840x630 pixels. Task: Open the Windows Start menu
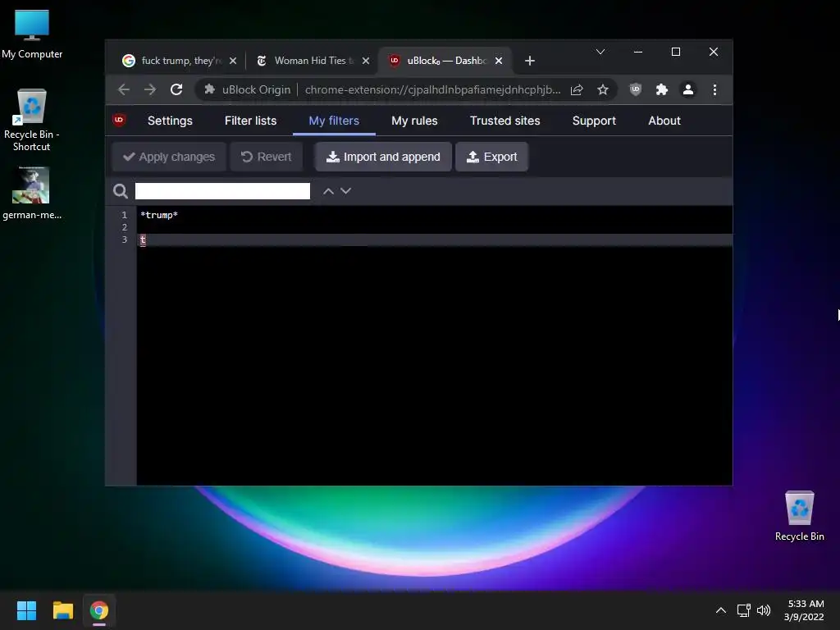pos(26,610)
